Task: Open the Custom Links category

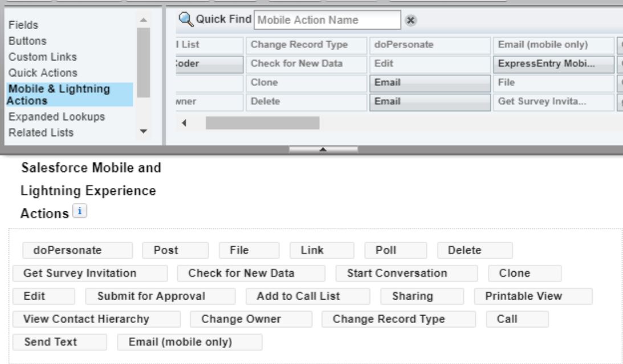Action: click(x=43, y=57)
